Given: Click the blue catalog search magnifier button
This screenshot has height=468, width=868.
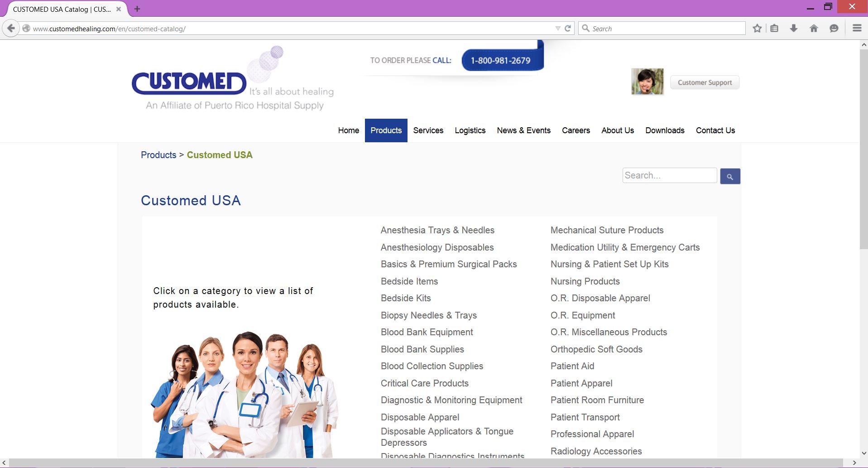Looking at the screenshot, I should click(730, 176).
